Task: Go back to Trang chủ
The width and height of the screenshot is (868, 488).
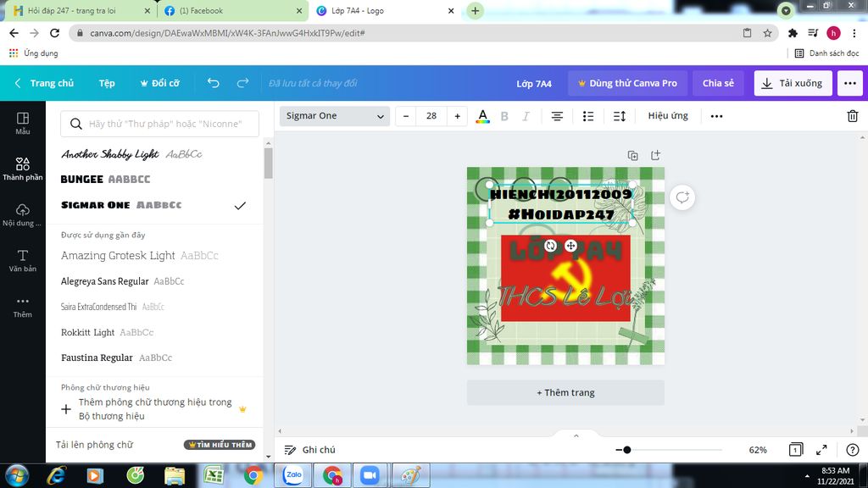Action: [44, 83]
